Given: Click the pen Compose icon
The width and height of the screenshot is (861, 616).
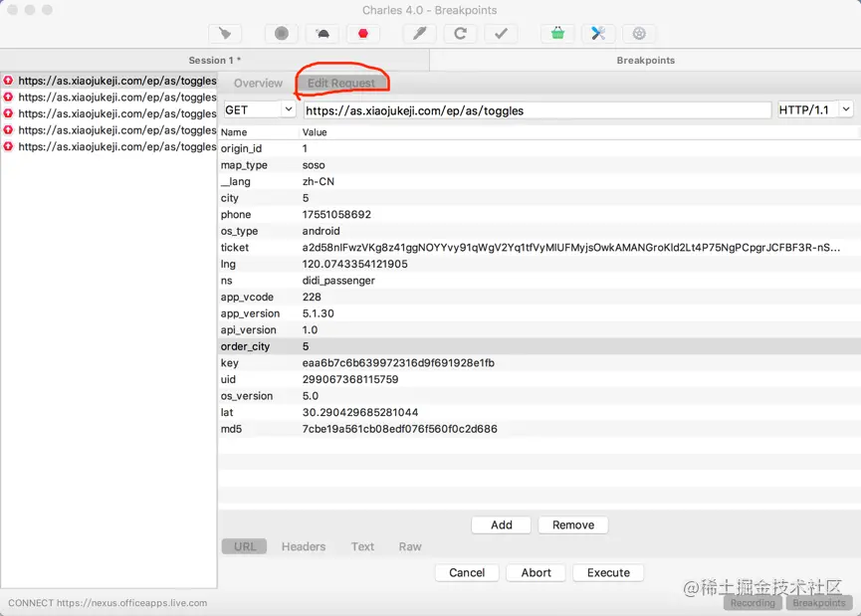Looking at the screenshot, I should [419, 34].
